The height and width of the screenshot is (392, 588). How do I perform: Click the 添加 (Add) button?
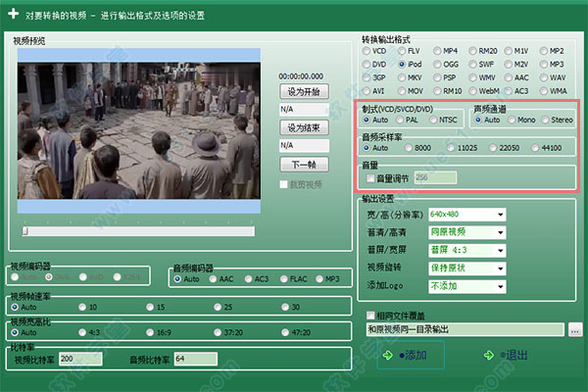tap(411, 355)
